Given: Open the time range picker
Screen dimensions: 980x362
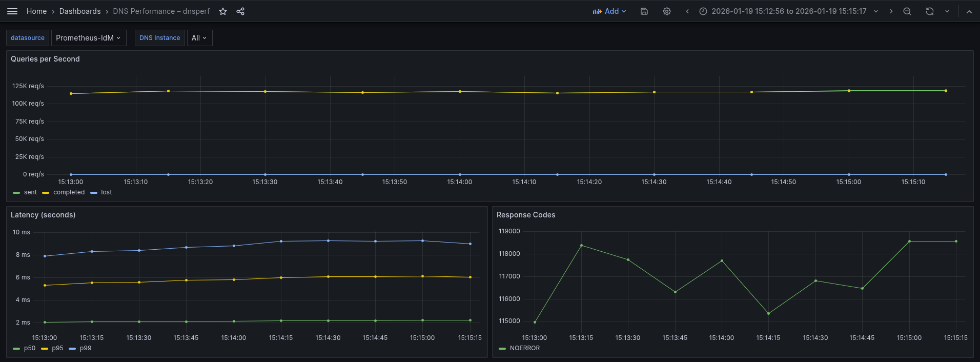Looking at the screenshot, I should click(x=788, y=11).
